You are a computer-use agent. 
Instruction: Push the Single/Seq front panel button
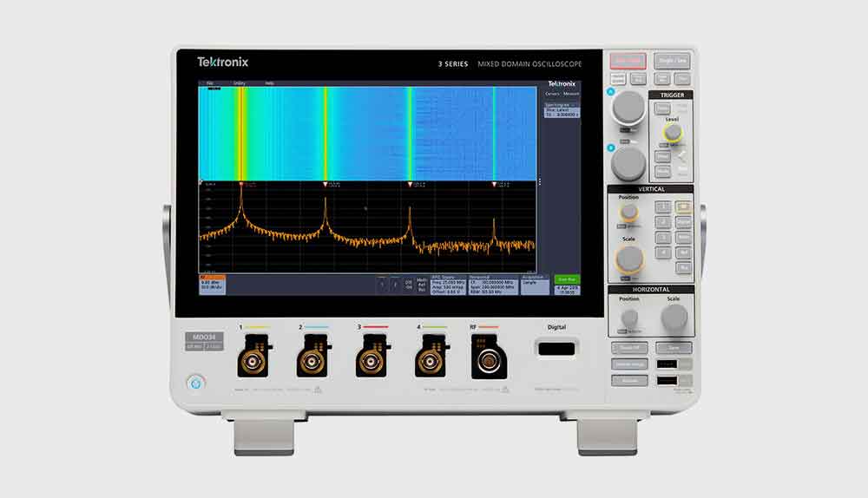tap(672, 61)
